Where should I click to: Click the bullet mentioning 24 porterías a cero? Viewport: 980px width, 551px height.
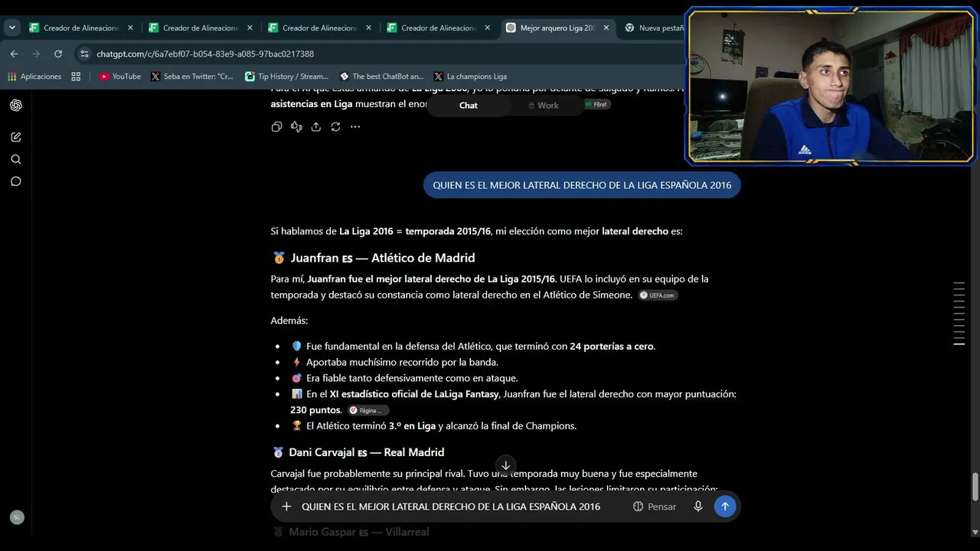(473, 347)
